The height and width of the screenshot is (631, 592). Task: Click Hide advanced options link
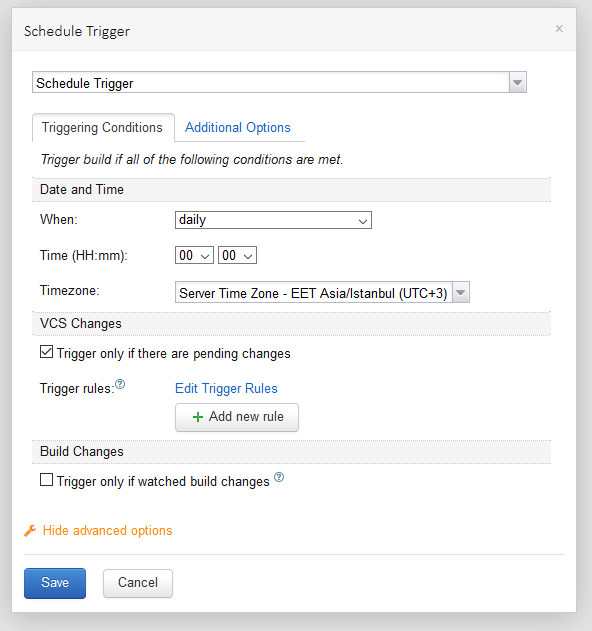point(107,530)
